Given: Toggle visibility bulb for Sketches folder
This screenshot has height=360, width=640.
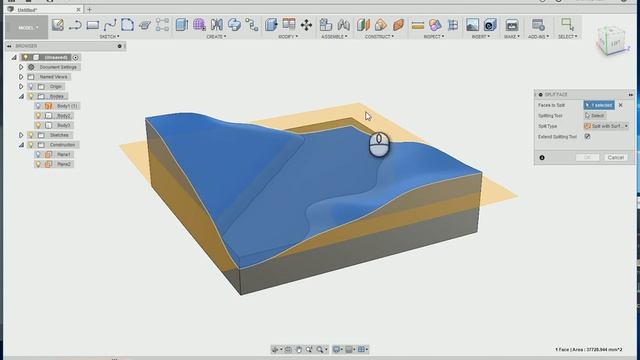Looking at the screenshot, I should click(31, 135).
